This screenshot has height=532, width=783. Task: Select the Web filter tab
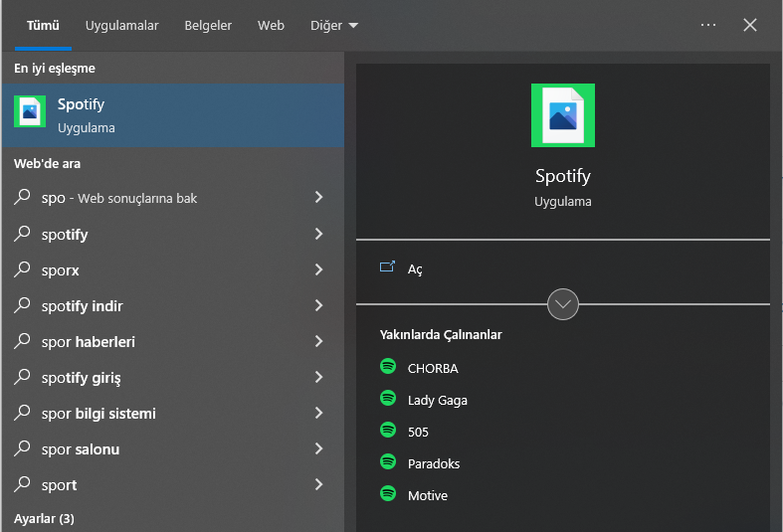click(x=271, y=25)
